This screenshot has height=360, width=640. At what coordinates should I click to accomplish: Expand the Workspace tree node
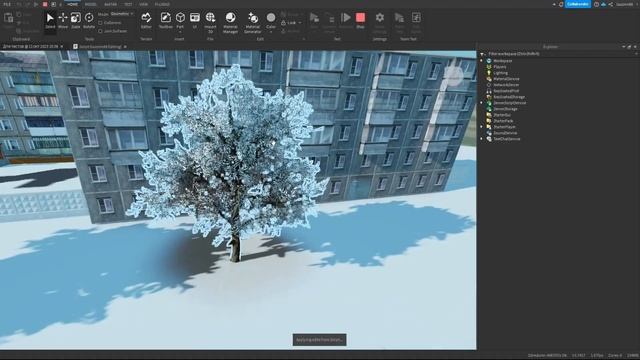click(x=482, y=60)
